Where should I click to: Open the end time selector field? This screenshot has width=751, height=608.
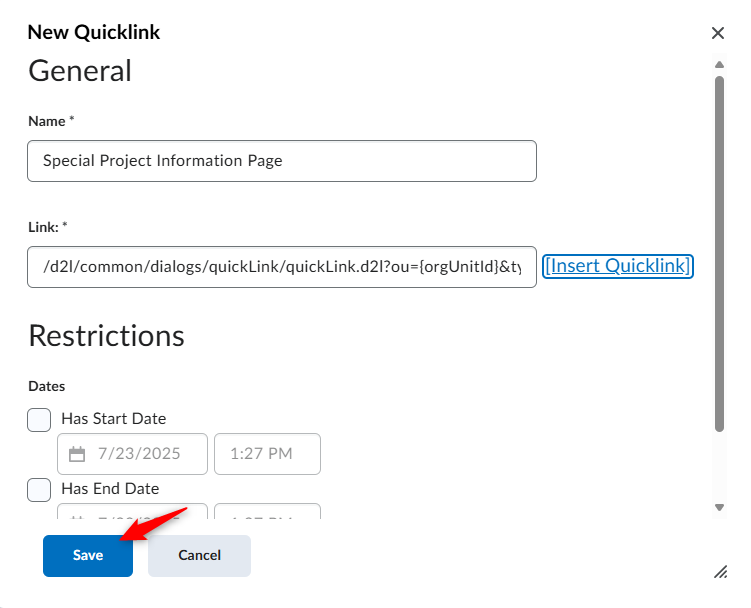pyautogui.click(x=267, y=511)
